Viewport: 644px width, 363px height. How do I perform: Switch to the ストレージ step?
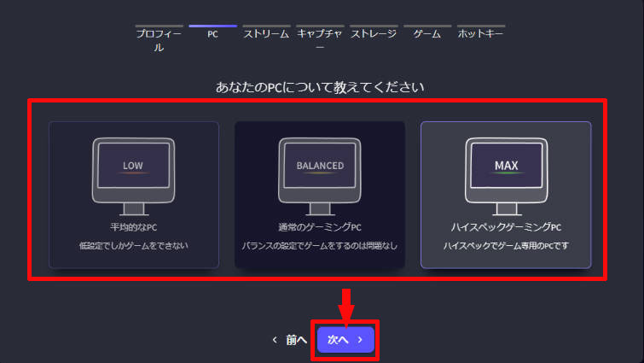(x=373, y=34)
